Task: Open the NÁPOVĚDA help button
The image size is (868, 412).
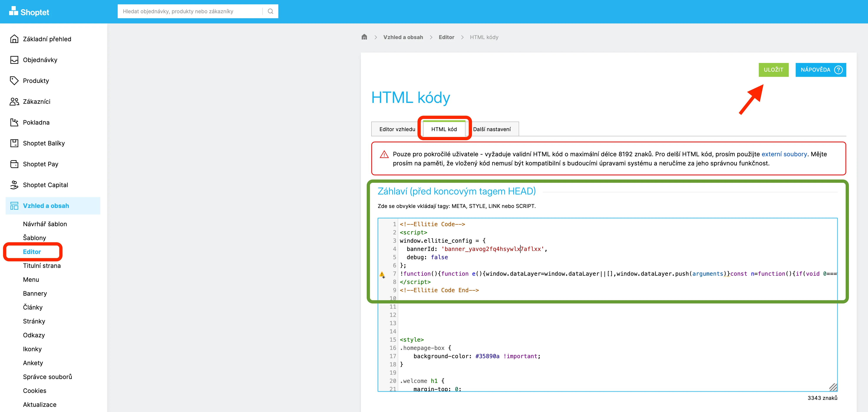Action: click(x=820, y=70)
